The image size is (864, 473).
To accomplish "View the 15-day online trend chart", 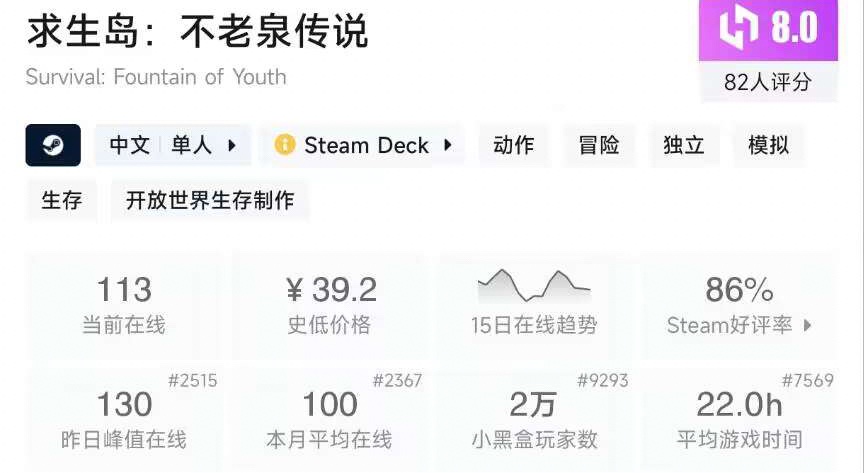I will point(534,286).
